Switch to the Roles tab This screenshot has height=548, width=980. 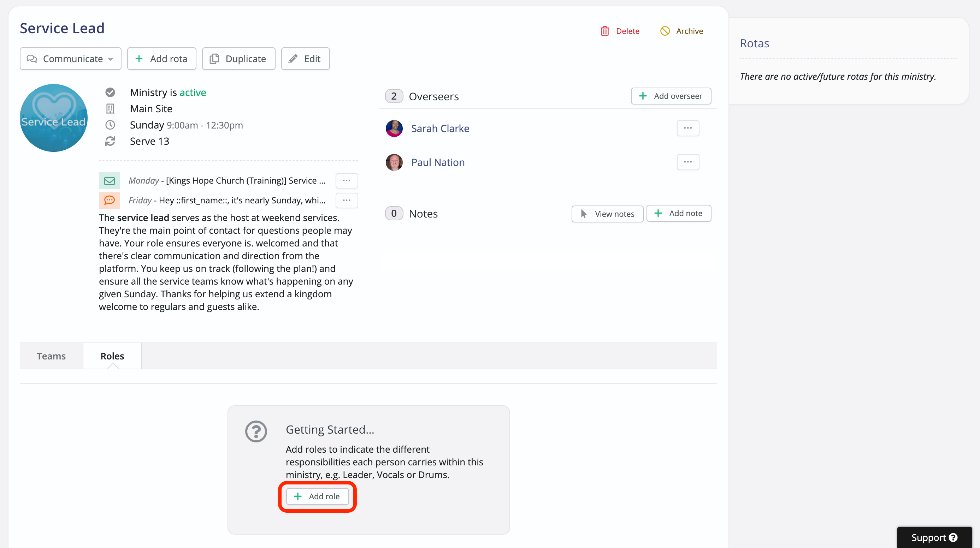click(x=112, y=356)
